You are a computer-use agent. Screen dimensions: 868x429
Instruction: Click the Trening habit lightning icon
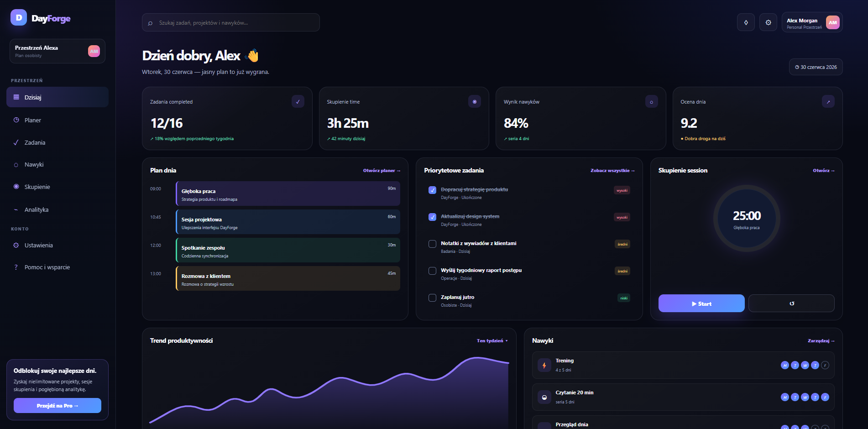[544, 365]
